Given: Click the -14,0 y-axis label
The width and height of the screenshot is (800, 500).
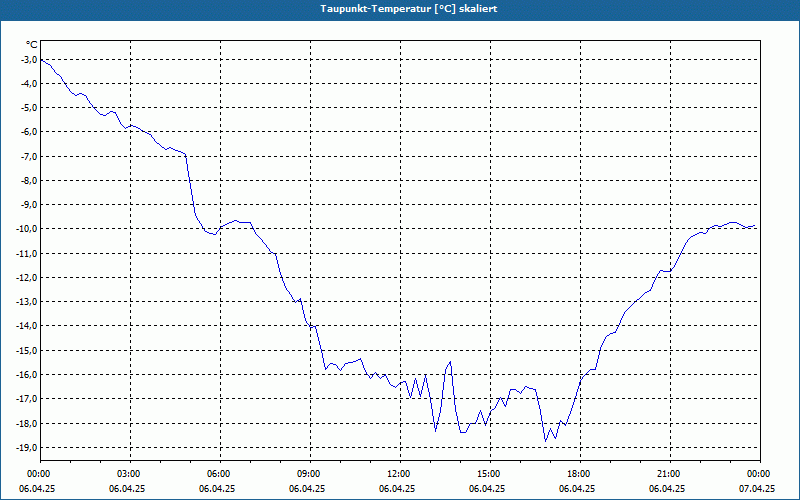Looking at the screenshot, I should point(27,326).
